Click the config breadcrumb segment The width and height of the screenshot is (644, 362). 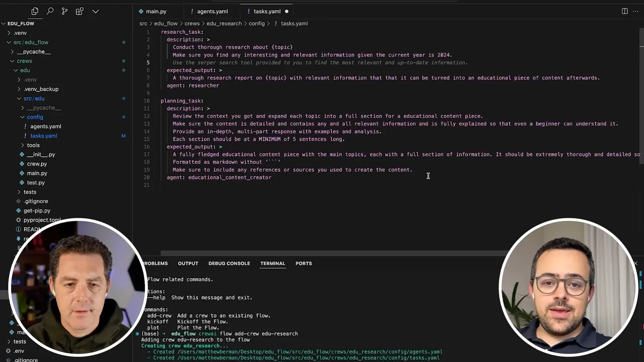(x=256, y=23)
